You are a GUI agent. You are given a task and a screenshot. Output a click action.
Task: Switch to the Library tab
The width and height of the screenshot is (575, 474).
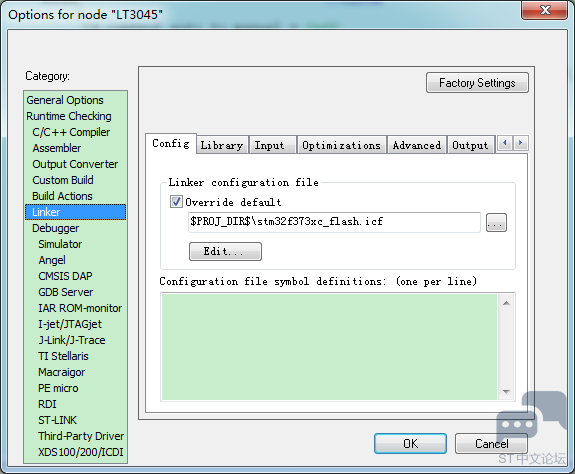point(222,145)
